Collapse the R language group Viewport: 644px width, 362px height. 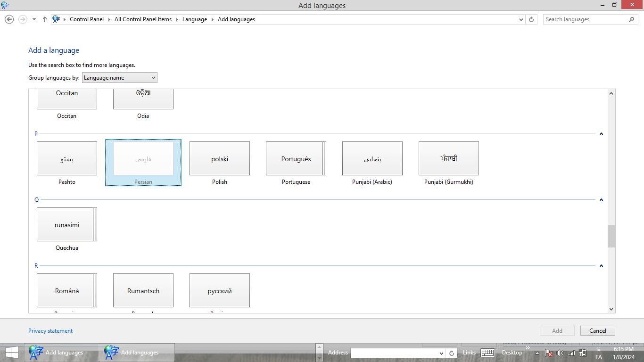pos(601,266)
